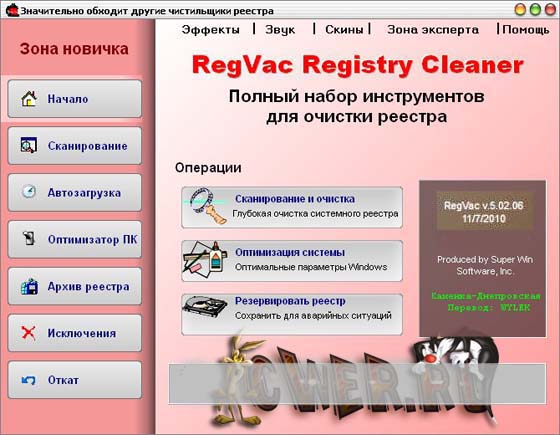Open the Звук menu
The height and width of the screenshot is (435, 560).
280,30
